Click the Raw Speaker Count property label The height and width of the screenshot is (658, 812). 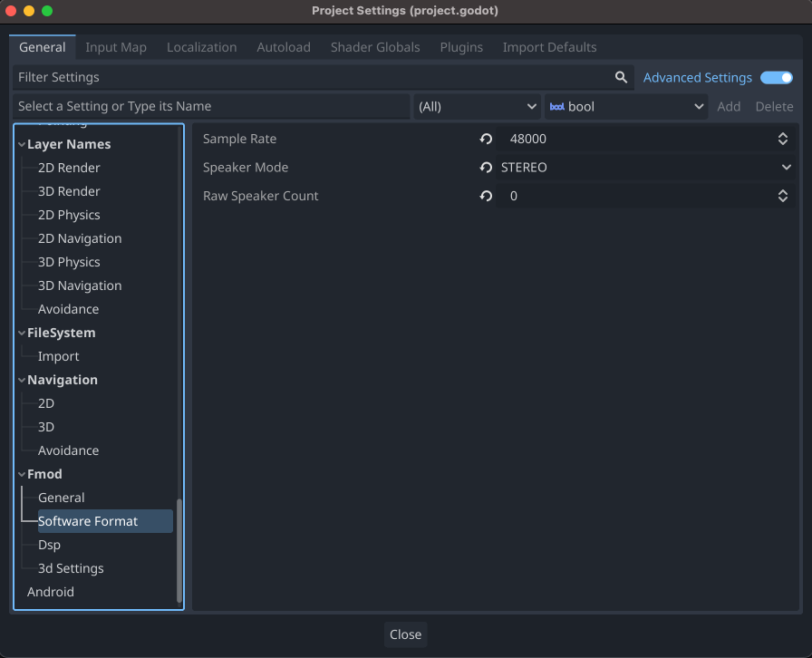[260, 196]
